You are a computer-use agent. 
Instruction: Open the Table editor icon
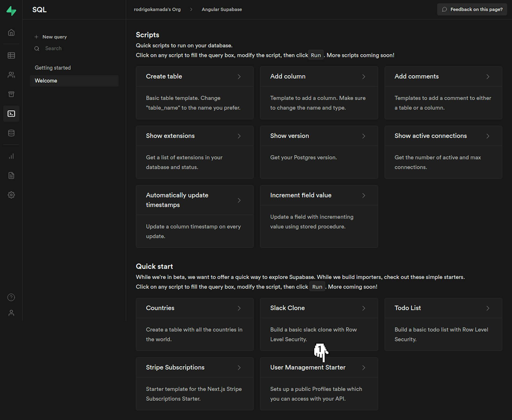pyautogui.click(x=11, y=55)
